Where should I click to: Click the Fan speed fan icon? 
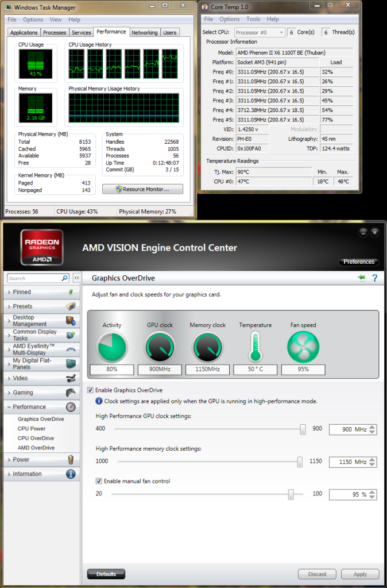click(x=303, y=347)
